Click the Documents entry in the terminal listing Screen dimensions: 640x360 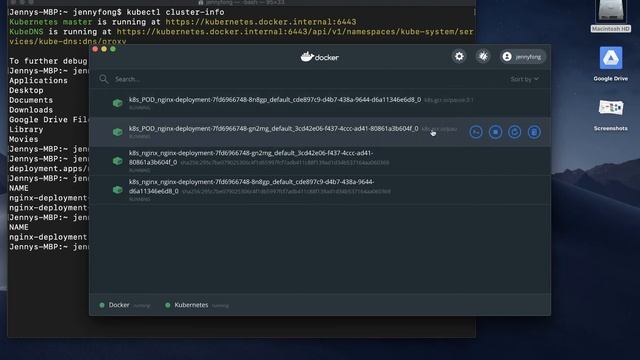click(x=31, y=100)
